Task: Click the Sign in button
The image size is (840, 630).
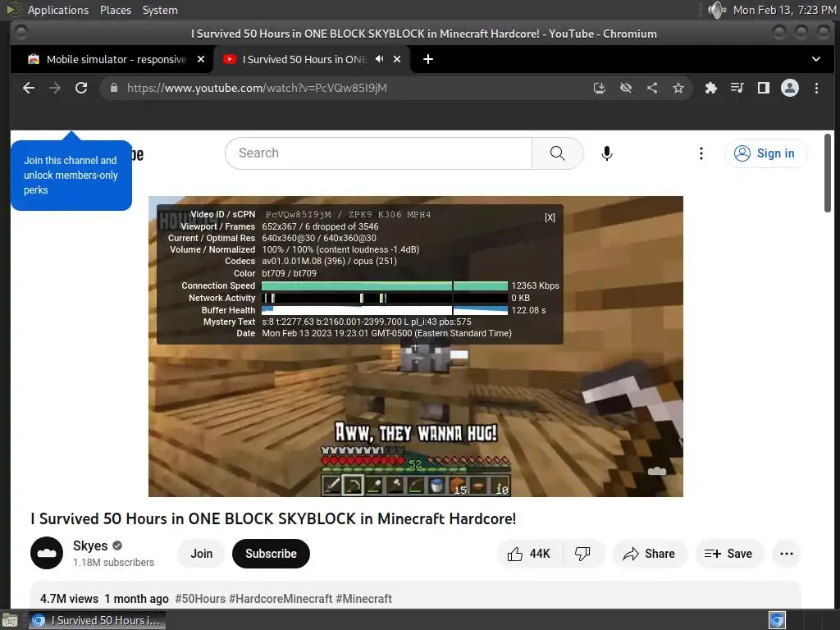Action: pos(765,153)
